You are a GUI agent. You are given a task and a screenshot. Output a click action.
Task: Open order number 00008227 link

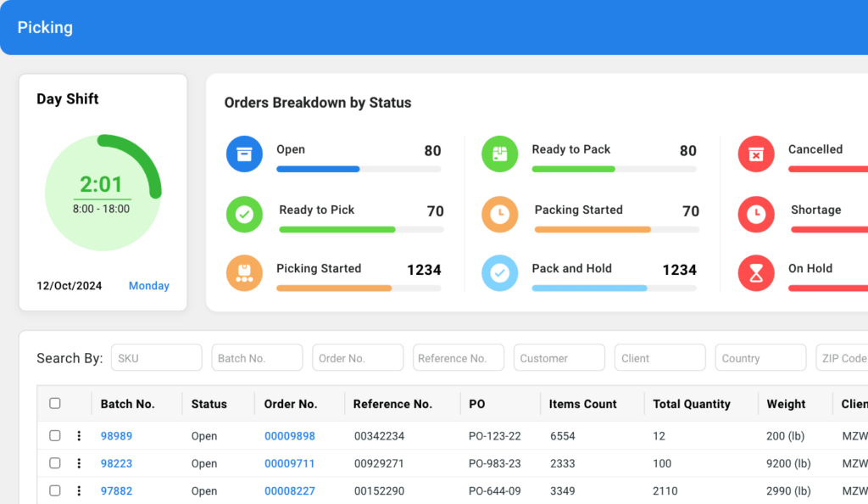point(290,491)
